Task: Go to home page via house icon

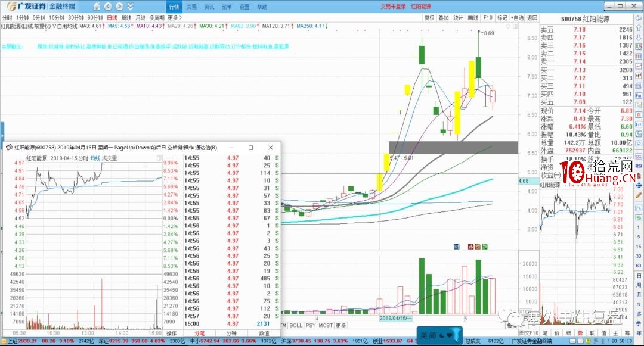Action: point(97,6)
